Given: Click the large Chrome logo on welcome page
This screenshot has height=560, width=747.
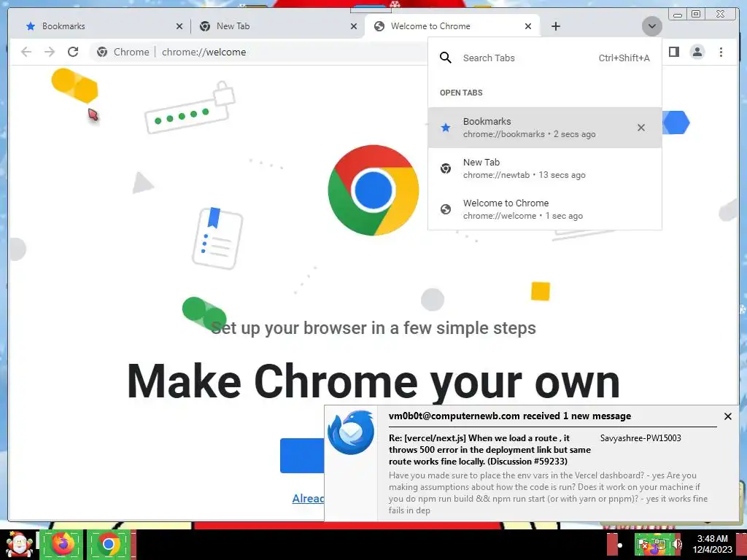Looking at the screenshot, I should point(373,190).
